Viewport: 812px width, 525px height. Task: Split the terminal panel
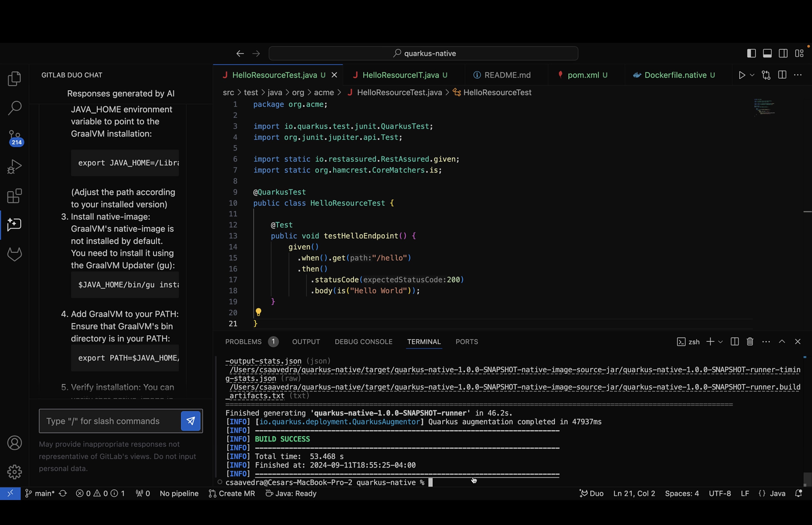(x=735, y=341)
